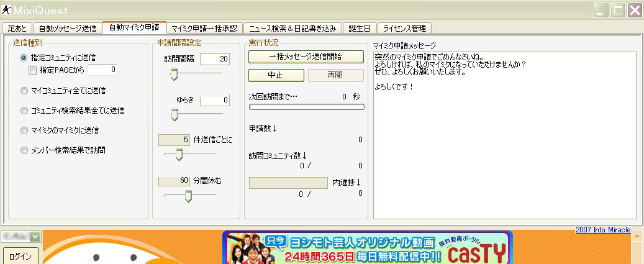Switch to the 足あと tab
644x264 pixels.
(x=17, y=29)
